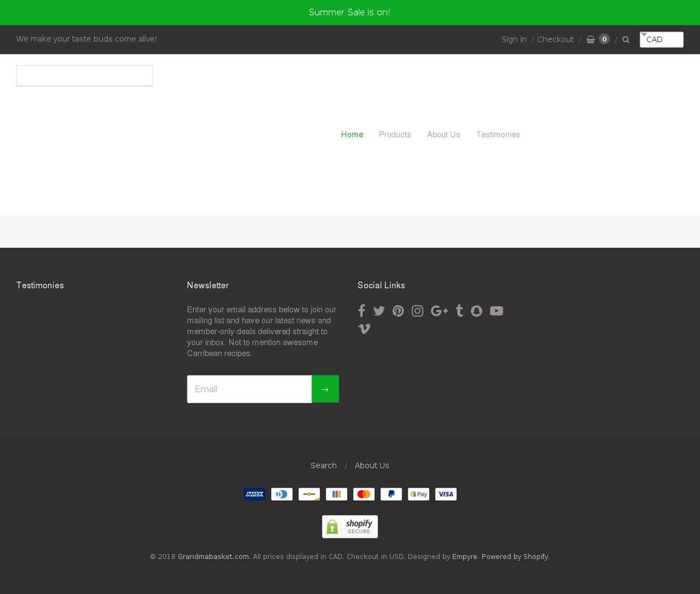Click the cart item count badge
Screen dimensions: 700x594
604,39
